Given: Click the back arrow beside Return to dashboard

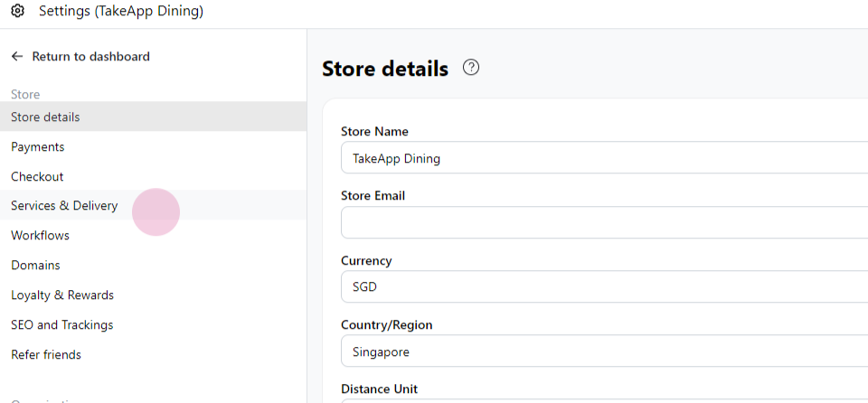Looking at the screenshot, I should (17, 56).
